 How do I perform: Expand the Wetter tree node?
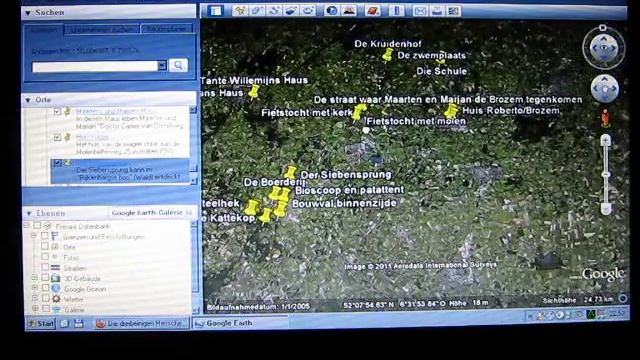click(x=36, y=298)
